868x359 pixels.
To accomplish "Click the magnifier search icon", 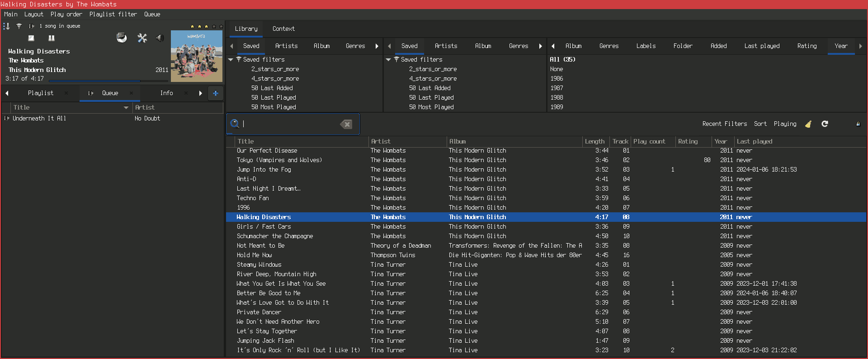I will [x=235, y=124].
